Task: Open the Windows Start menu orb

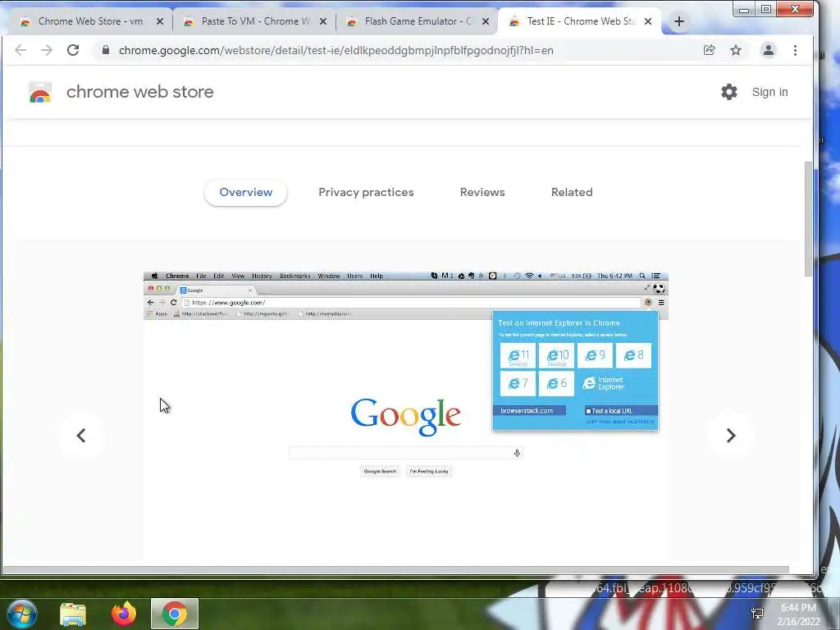Action: pos(22,614)
